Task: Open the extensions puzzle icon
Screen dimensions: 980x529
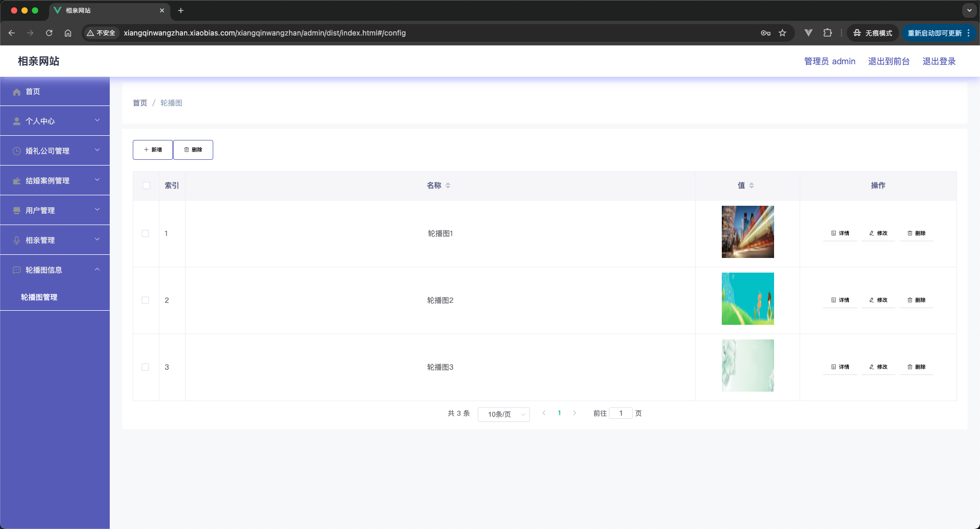Action: tap(827, 33)
